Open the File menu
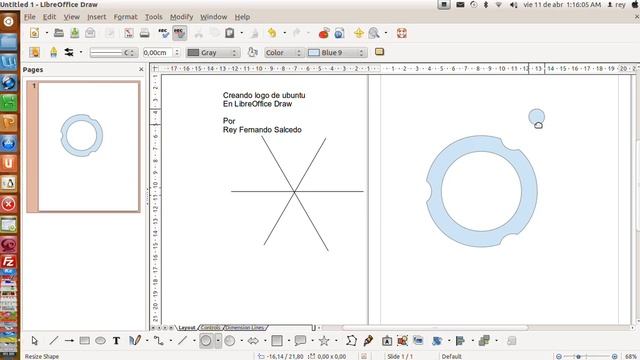Viewport: 640px width, 360px height. (x=30, y=17)
